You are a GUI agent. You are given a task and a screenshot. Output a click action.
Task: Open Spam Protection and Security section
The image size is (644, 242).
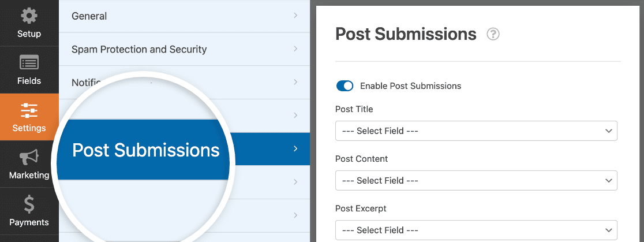[x=185, y=49]
